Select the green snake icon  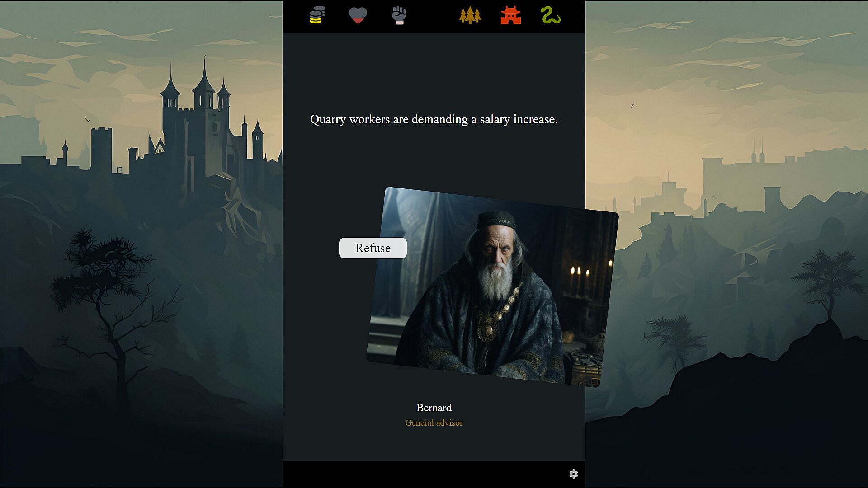tap(551, 15)
